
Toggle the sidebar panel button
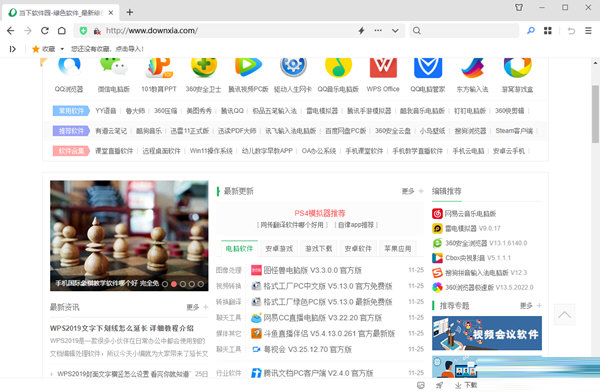coord(13,49)
